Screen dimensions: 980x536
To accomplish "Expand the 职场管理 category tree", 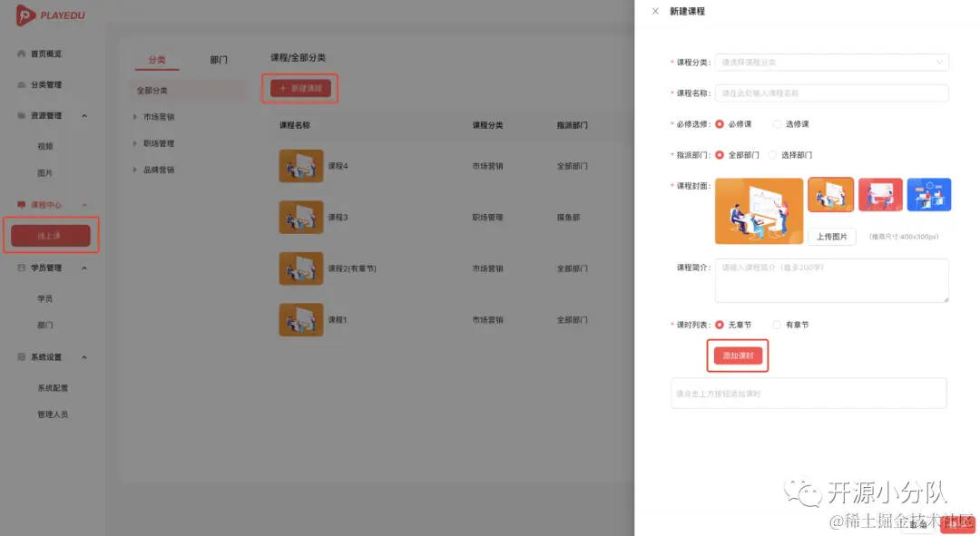I will (x=135, y=142).
